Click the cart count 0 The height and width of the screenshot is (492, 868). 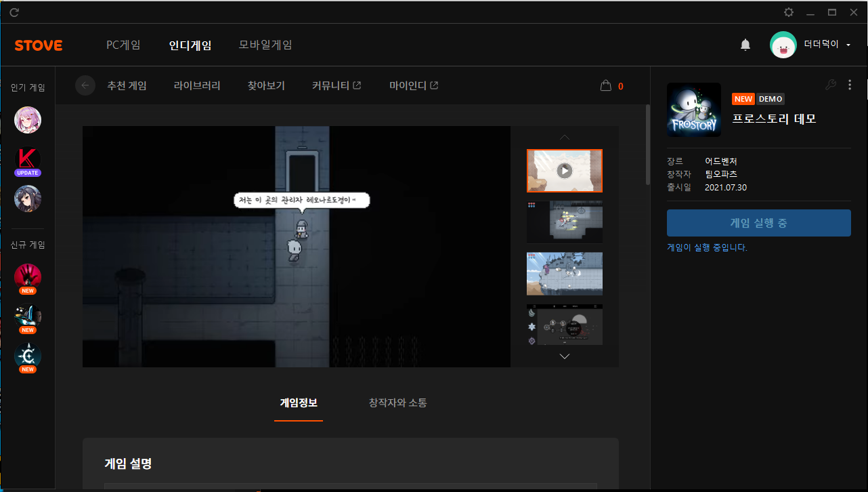pyautogui.click(x=621, y=86)
